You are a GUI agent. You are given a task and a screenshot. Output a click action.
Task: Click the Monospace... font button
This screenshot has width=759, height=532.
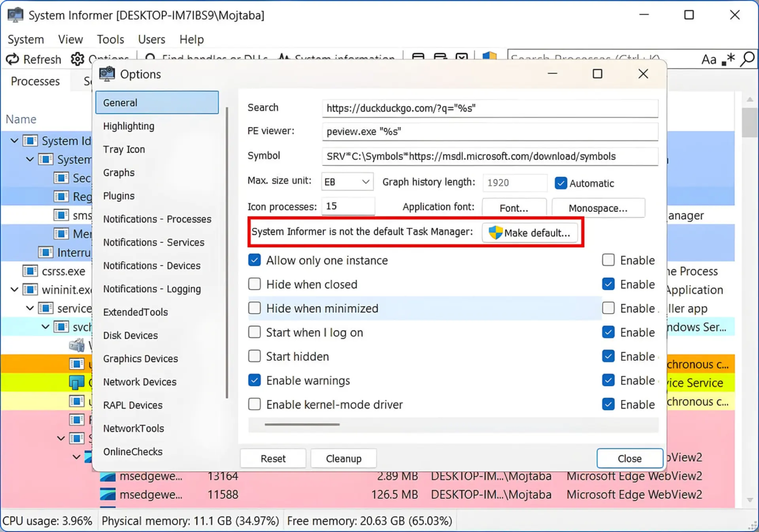pyautogui.click(x=598, y=208)
